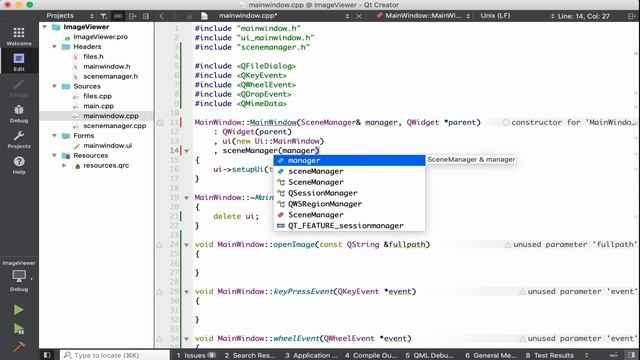Choose 'QSessionManager' completion
The height and width of the screenshot is (360, 640).
pos(349,193)
